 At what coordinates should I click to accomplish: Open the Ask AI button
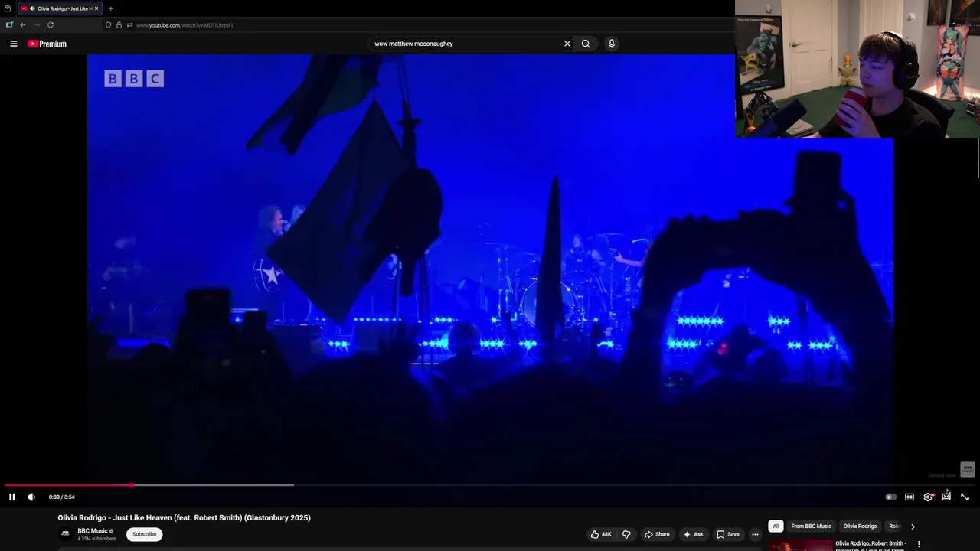click(693, 534)
